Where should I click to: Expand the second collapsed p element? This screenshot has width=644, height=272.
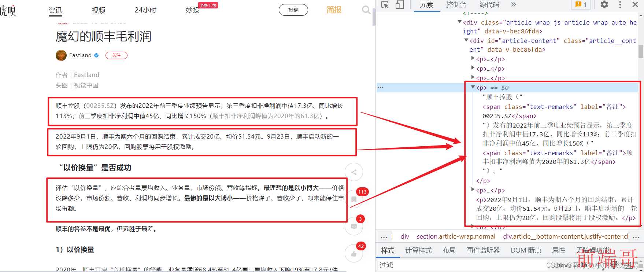473,68
